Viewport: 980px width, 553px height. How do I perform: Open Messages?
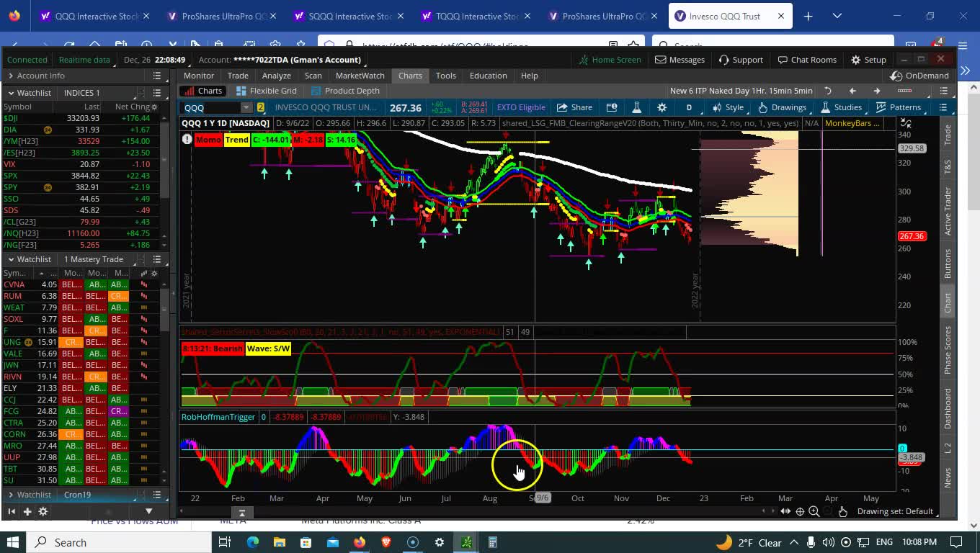coord(680,60)
